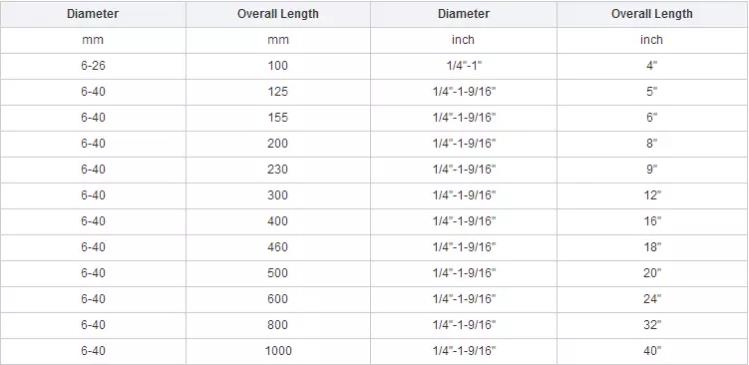The width and height of the screenshot is (749, 365).
Task: Select the 6-26 diameter cell
Action: pyautogui.click(x=93, y=66)
